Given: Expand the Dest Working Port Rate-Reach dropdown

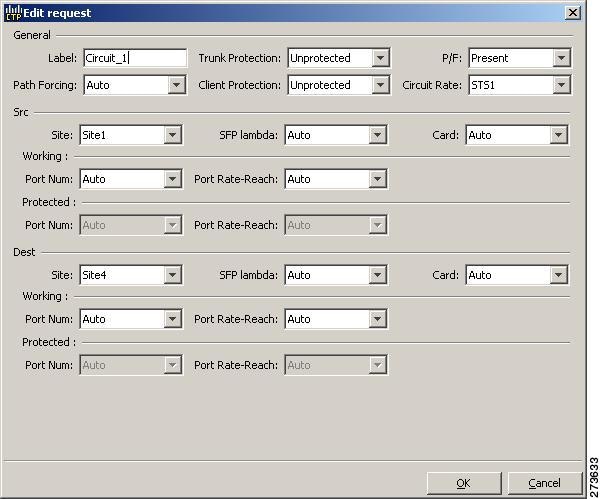Looking at the screenshot, I should (336, 319).
